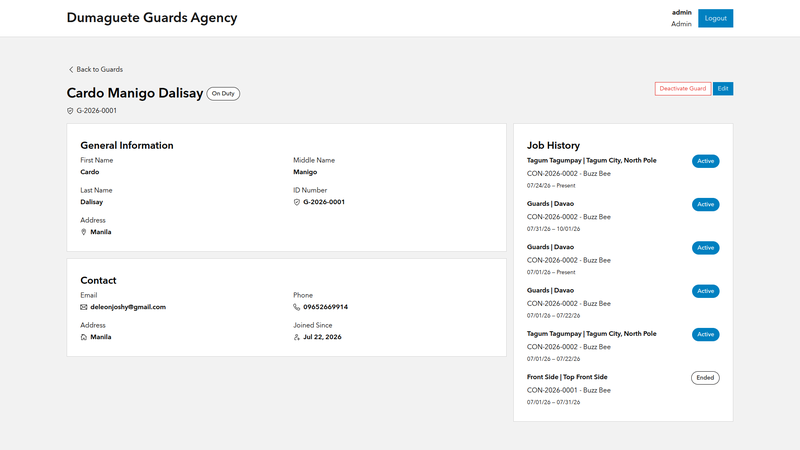Click the person icon beside Jul 22, 2026

coord(296,337)
